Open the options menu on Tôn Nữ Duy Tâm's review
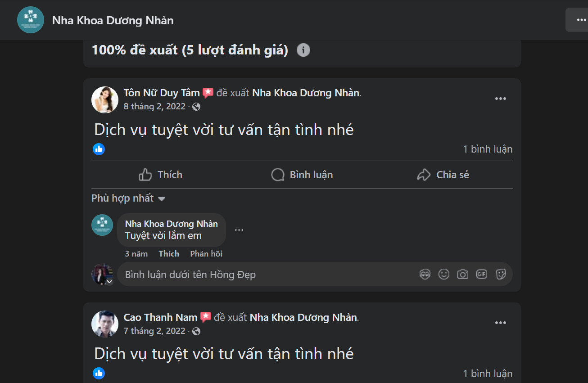 (x=500, y=98)
